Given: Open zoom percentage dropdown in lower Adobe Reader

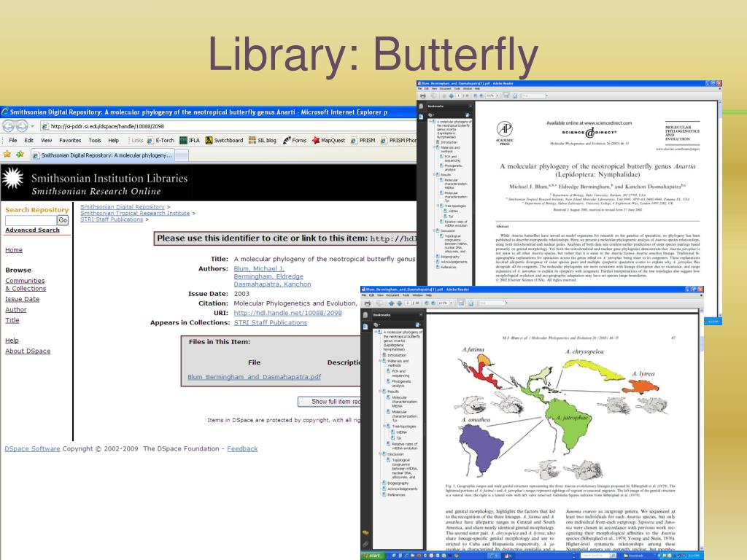Looking at the screenshot, I should tap(451, 303).
